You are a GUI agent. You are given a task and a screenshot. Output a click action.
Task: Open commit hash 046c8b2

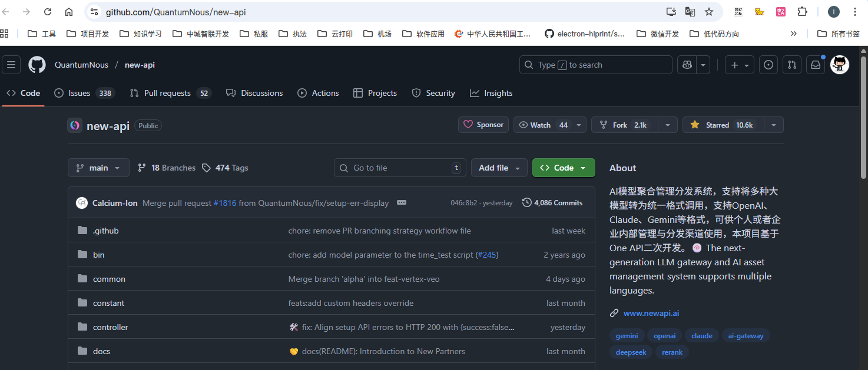[x=465, y=203]
